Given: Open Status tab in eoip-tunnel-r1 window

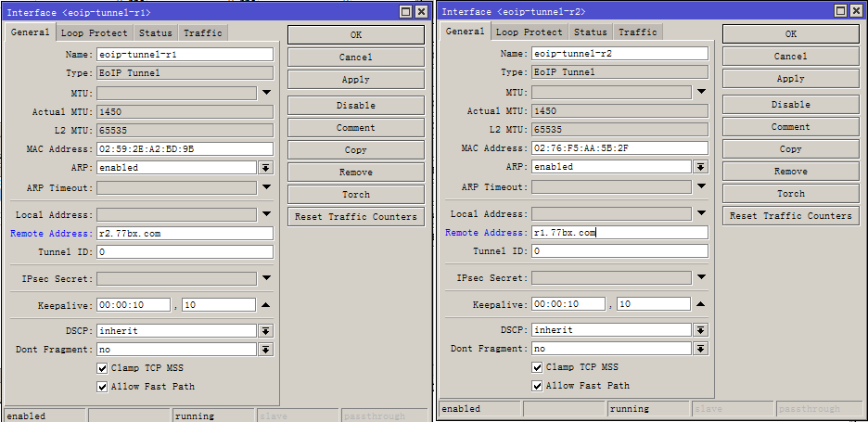Looking at the screenshot, I should [x=155, y=33].
